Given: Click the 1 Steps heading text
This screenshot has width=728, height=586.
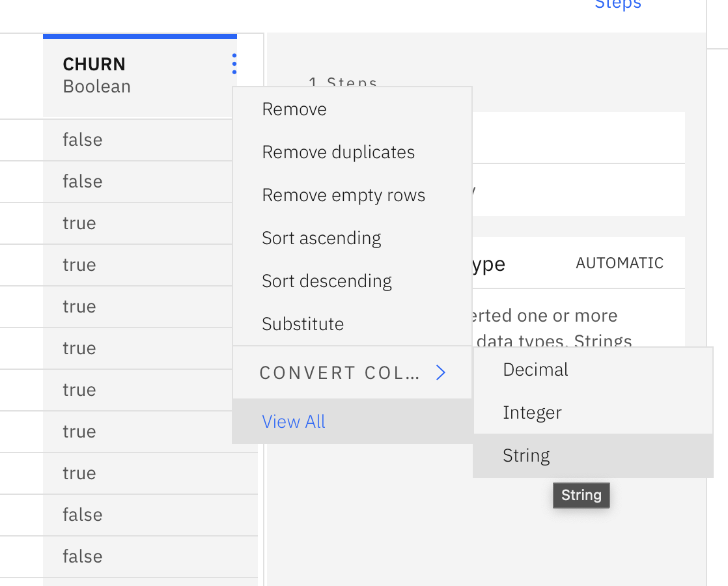Looking at the screenshot, I should 343,83.
